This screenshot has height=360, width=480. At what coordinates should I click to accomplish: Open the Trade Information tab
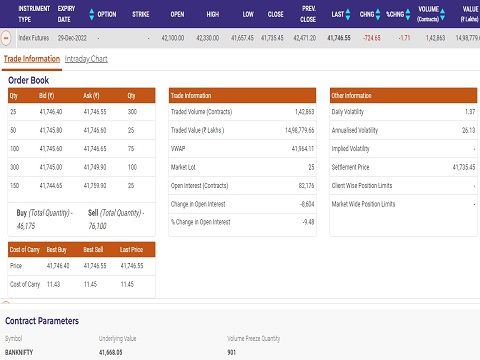coord(32,59)
